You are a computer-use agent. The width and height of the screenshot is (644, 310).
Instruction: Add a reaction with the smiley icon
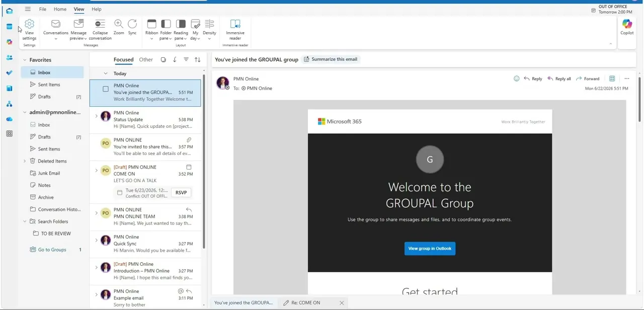click(x=516, y=79)
